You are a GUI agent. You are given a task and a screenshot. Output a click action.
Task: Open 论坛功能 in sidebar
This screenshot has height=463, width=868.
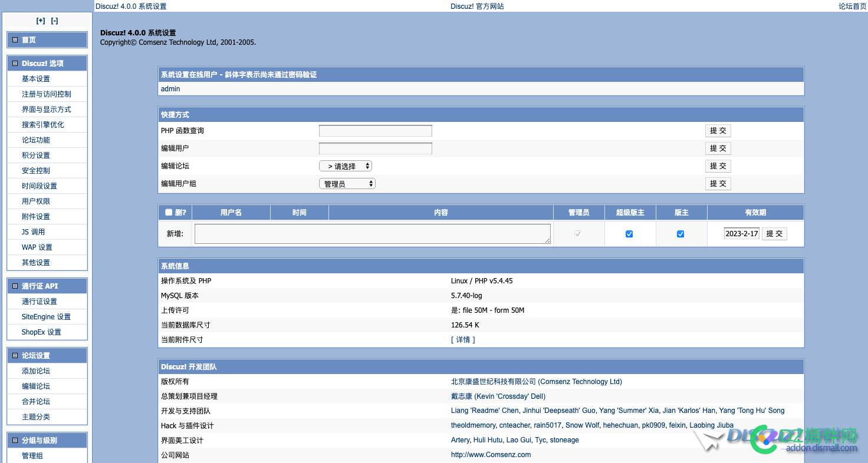[36, 140]
